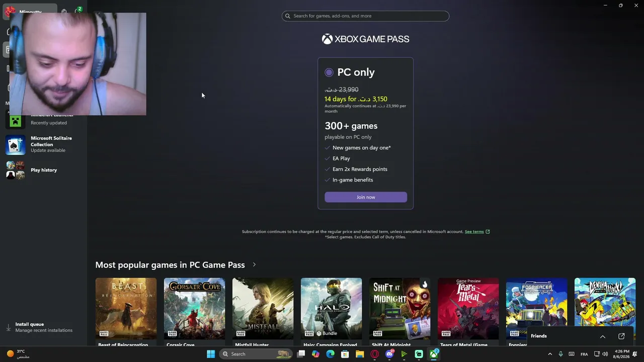Screen dimensions: 644x362
Task: Click the Friends panel title
Action: point(539,336)
